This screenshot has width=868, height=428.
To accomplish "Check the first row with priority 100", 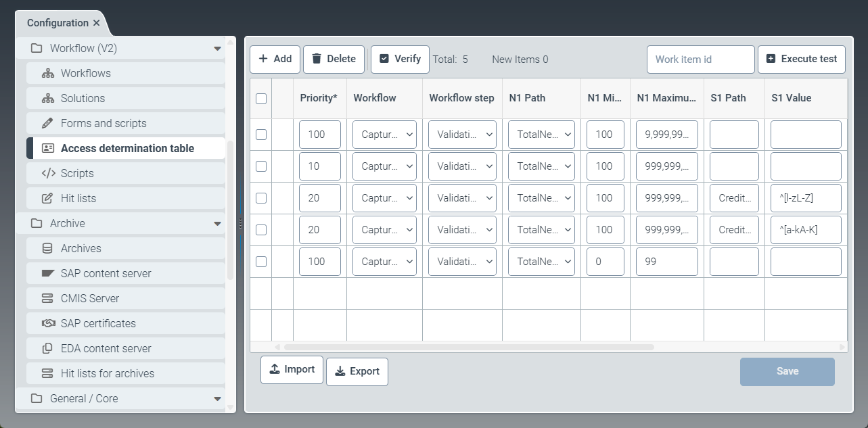I will pos(261,135).
